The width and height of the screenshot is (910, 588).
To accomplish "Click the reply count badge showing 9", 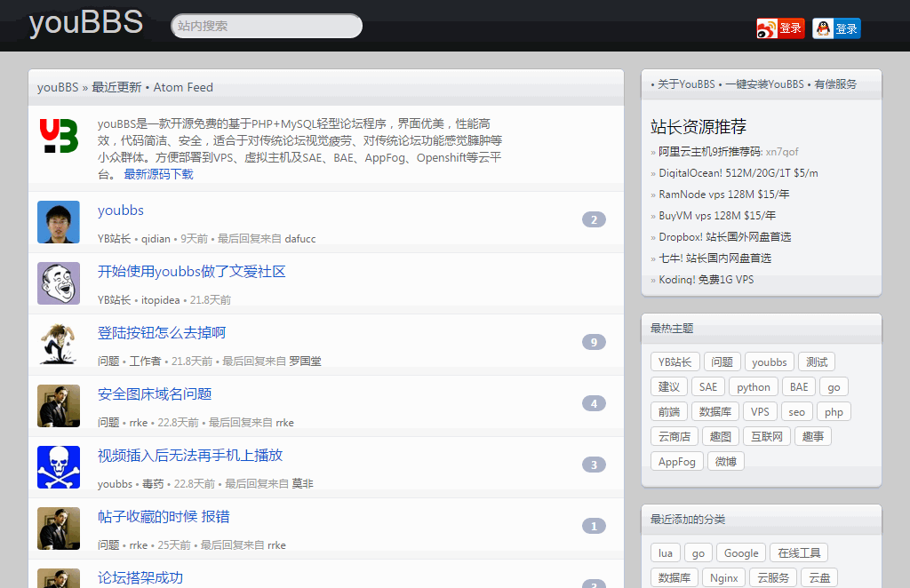I will pyautogui.click(x=594, y=342).
